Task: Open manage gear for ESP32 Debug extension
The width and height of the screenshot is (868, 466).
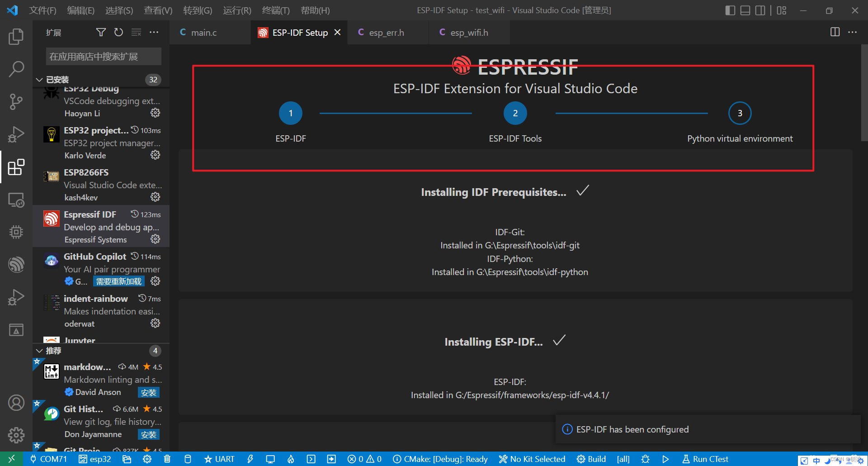Action: click(x=155, y=113)
